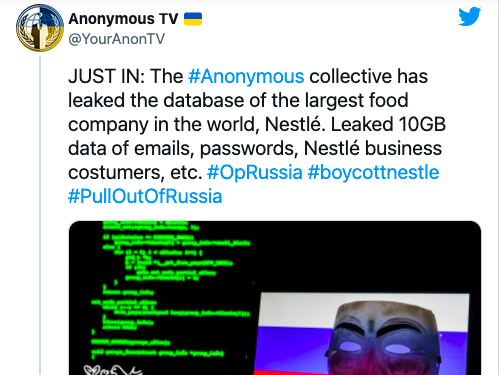Image resolution: width=500 pixels, height=375 pixels.
Task: Click the "collective has" text after hashtag
Action: [x=369, y=76]
